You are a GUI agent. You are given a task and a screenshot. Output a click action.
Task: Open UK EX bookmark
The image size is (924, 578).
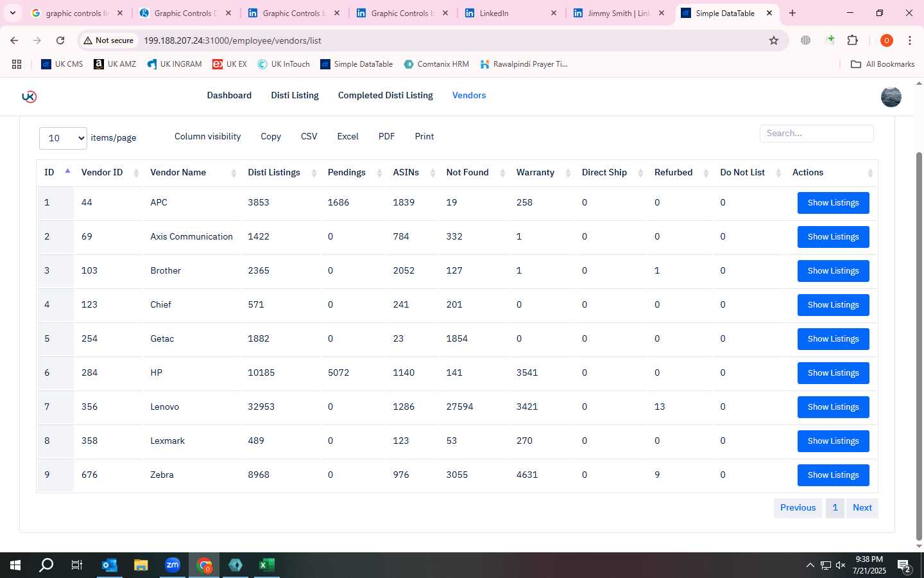click(230, 64)
